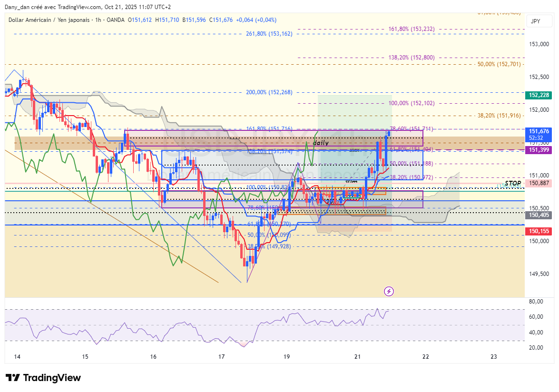This screenshot has height=392, width=559.
Task: Click the 152,500 level on the price scale
Action: coord(539,77)
